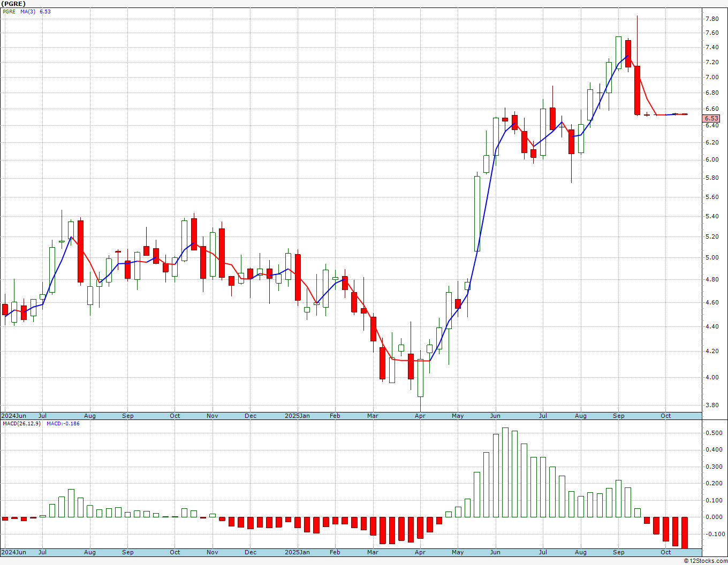Select the 0.500 MACD axis label
728x565 pixels.
point(714,433)
